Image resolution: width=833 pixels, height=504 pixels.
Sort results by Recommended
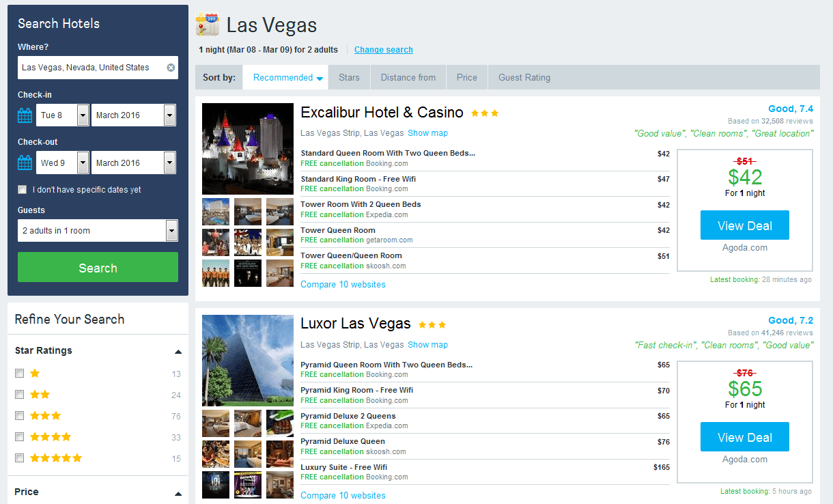285,78
